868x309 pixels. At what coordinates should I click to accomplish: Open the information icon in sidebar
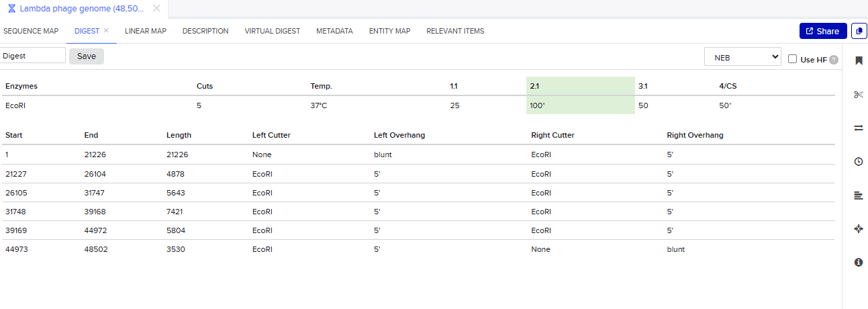click(x=858, y=263)
